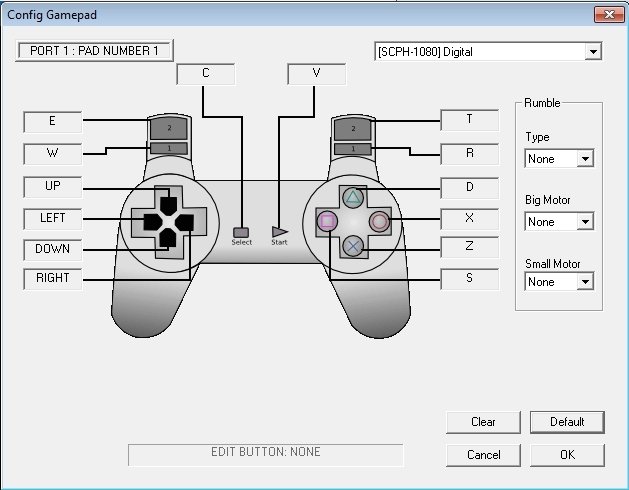
Task: Edit the Square mapping field S
Action: (469, 279)
